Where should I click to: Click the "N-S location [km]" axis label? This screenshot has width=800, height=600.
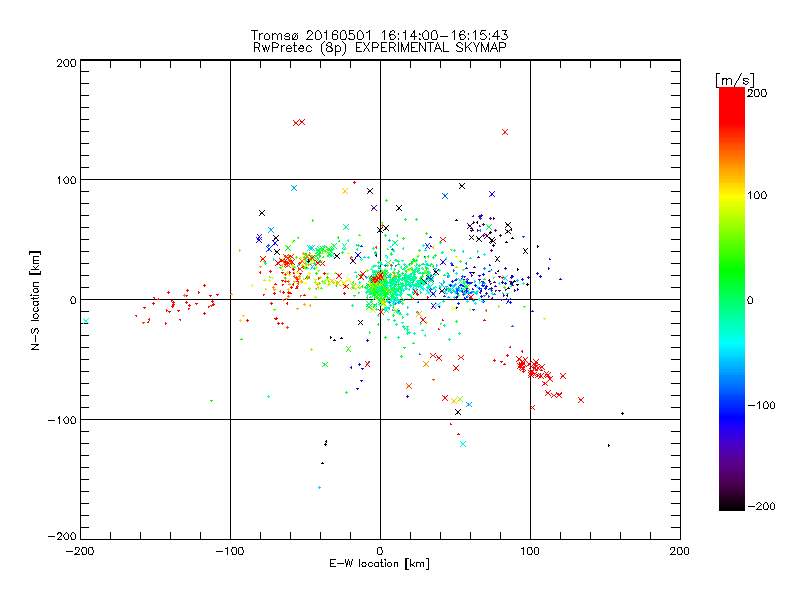point(35,300)
